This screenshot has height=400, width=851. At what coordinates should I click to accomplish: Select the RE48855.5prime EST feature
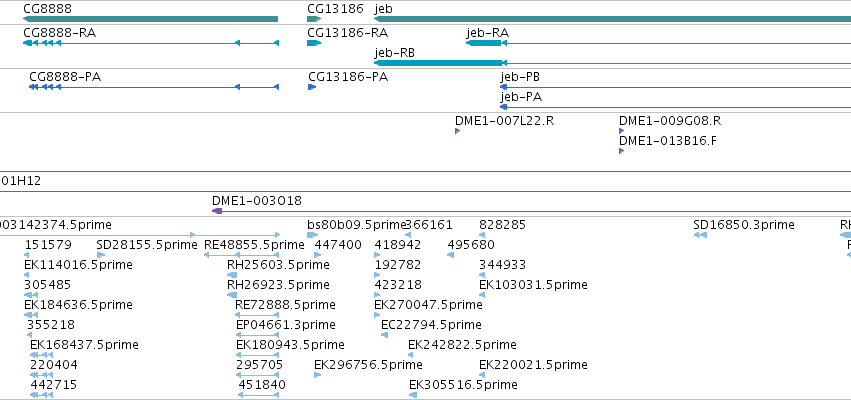click(x=242, y=255)
